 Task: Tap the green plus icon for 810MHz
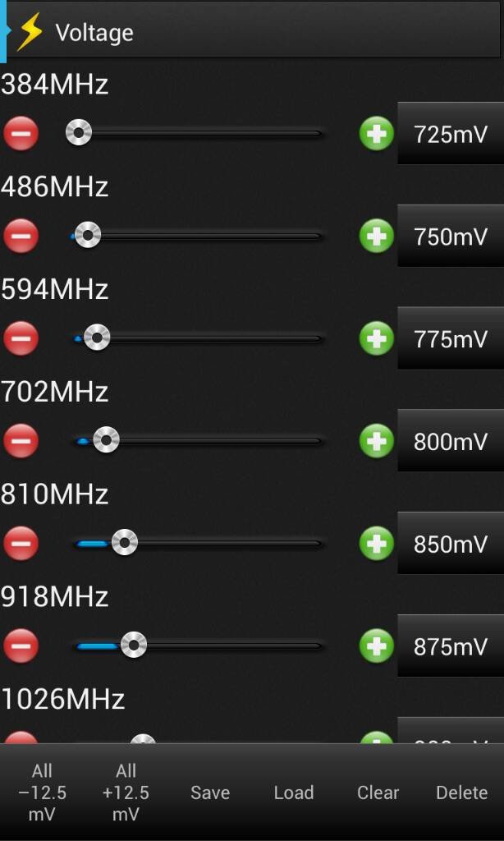point(377,543)
